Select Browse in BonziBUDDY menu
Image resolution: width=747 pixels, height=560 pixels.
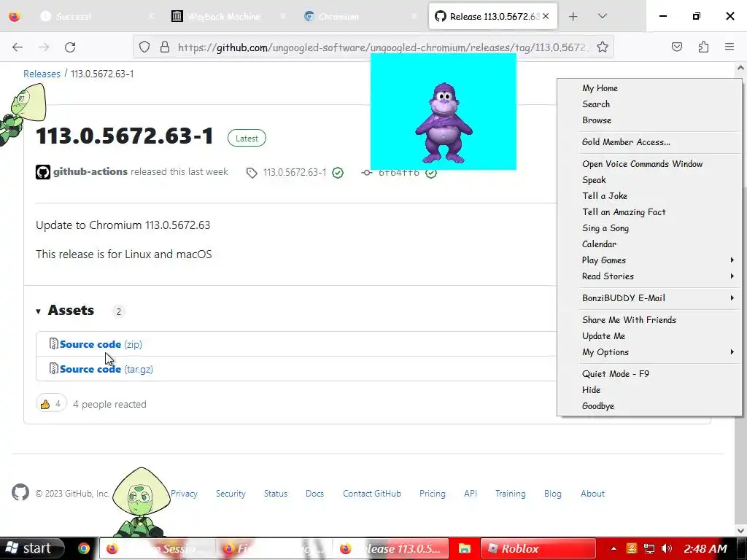(x=649, y=120)
